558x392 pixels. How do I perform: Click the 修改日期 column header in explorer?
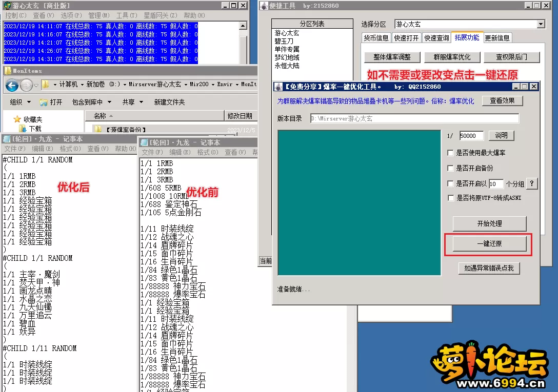(x=241, y=116)
